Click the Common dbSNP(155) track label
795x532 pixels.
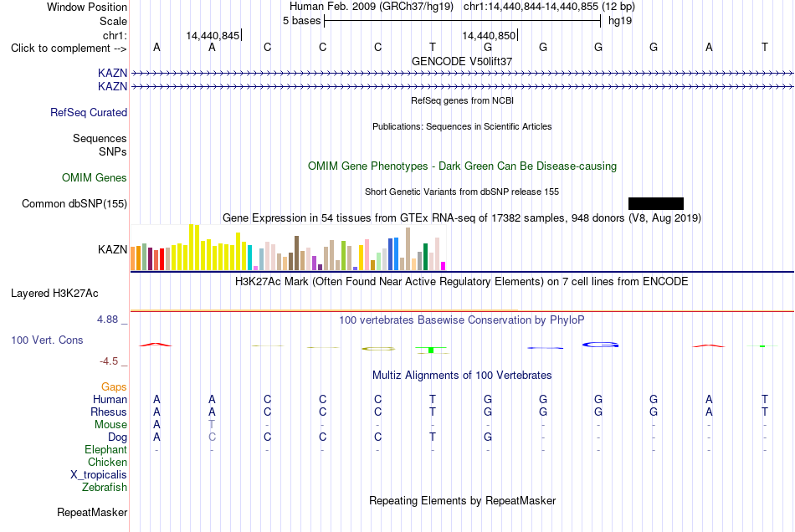coord(74,203)
